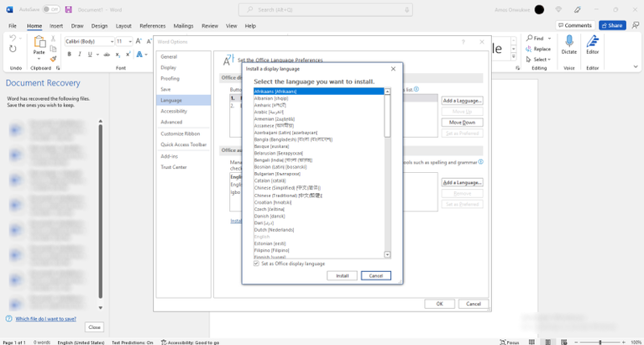Click the Save icon in title bar
This screenshot has height=345, width=644.
click(69, 9)
